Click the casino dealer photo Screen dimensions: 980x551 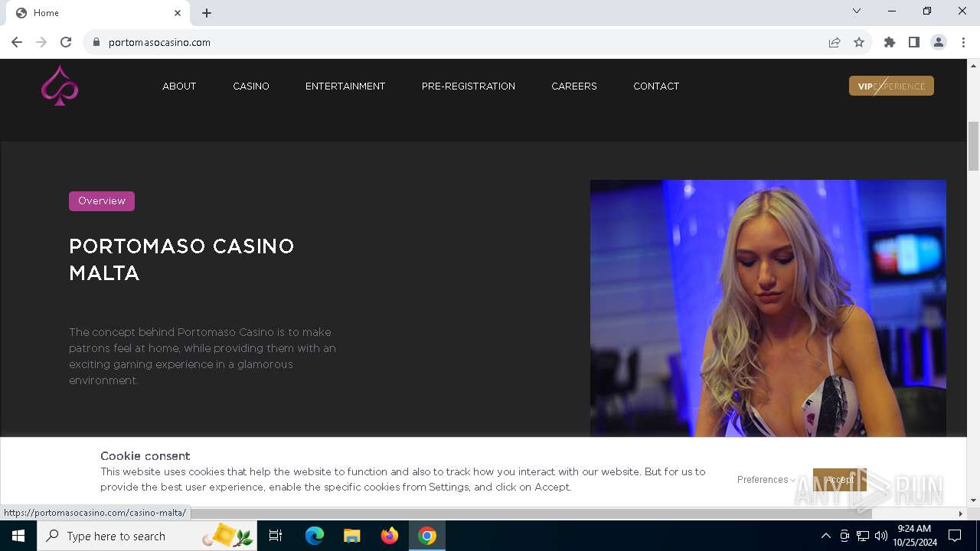[x=768, y=308]
